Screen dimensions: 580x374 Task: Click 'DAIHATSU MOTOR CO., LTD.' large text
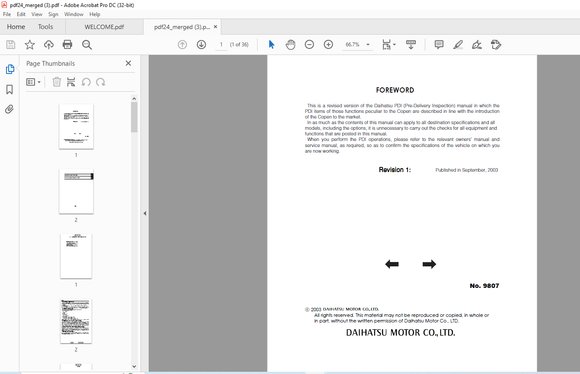(x=401, y=333)
